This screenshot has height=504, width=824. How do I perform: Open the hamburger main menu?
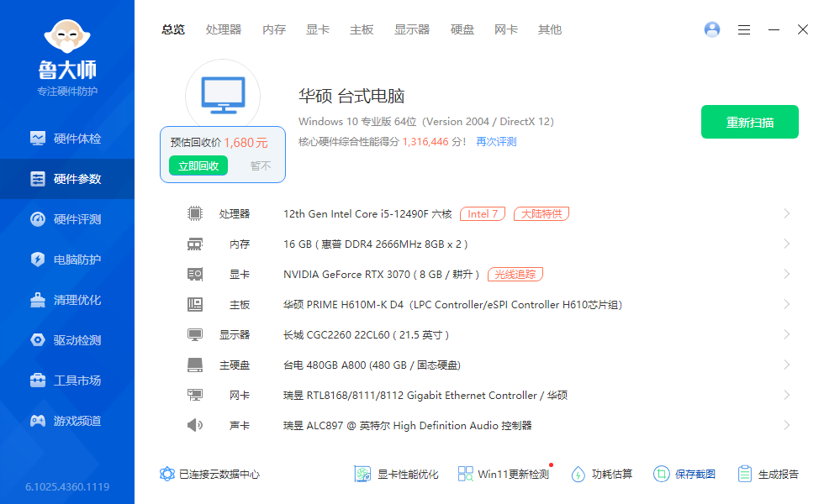coord(744,29)
